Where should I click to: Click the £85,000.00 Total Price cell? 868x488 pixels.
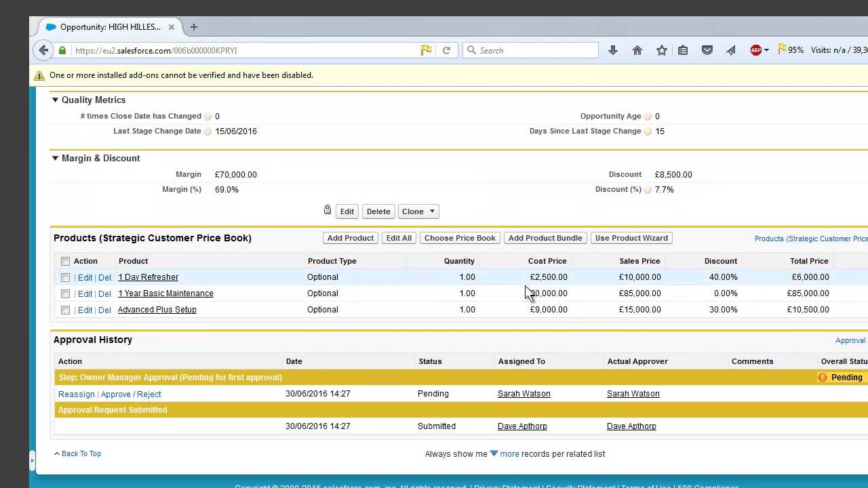808,293
